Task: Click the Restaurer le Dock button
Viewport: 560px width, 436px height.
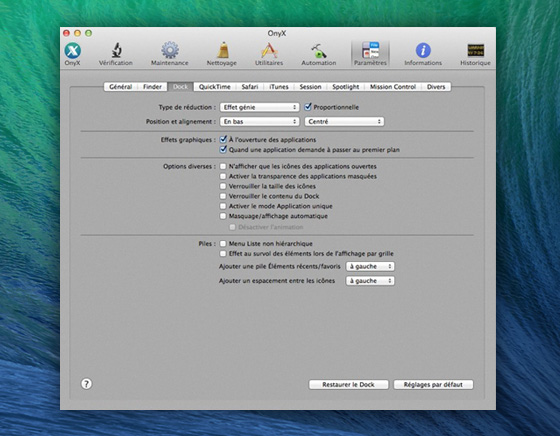Action: point(349,385)
